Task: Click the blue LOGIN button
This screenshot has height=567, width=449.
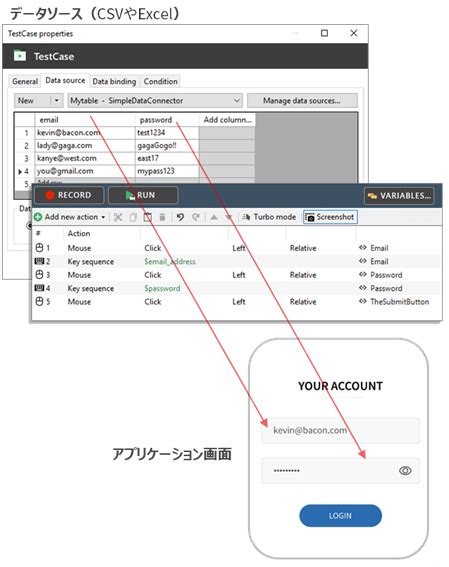Action: pyautogui.click(x=340, y=516)
